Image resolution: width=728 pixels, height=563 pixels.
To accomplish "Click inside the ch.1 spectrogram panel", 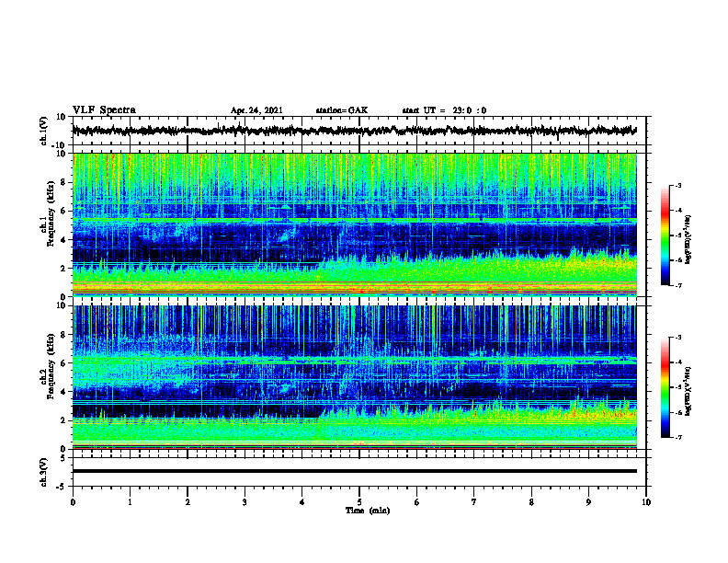I will pyautogui.click(x=354, y=224).
